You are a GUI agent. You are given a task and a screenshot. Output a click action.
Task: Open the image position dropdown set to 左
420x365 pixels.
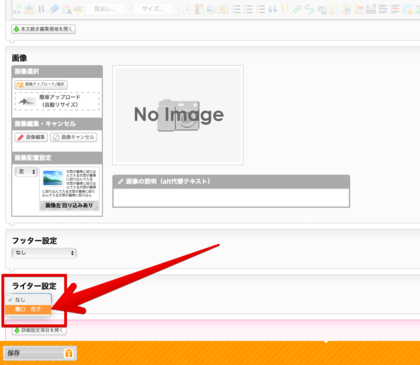(x=26, y=172)
